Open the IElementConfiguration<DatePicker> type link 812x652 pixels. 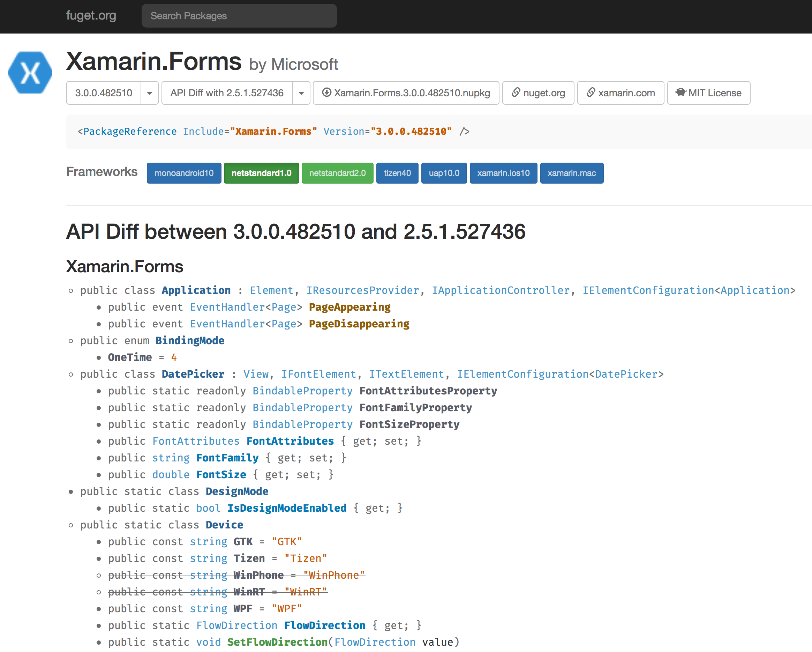[x=561, y=374]
